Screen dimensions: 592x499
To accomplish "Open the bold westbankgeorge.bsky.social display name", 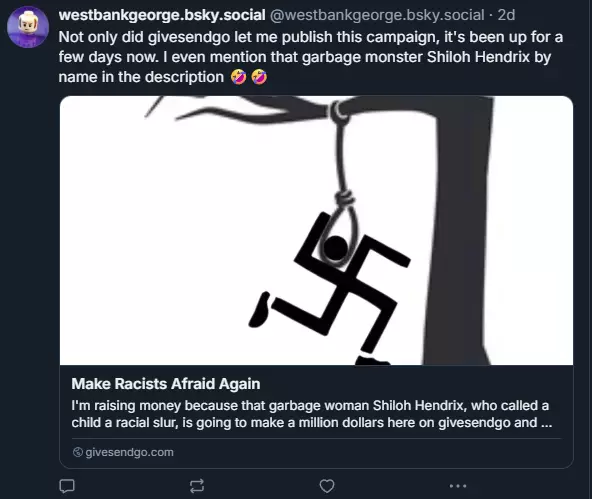I will point(162,15).
